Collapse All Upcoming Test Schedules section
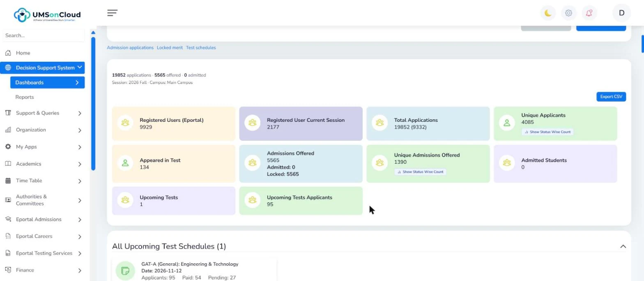 (623, 246)
